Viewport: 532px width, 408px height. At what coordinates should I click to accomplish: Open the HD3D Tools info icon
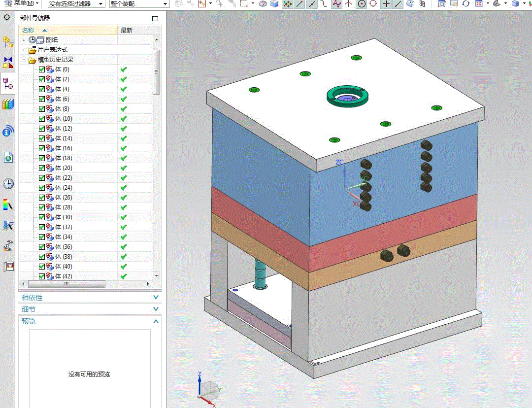8,131
